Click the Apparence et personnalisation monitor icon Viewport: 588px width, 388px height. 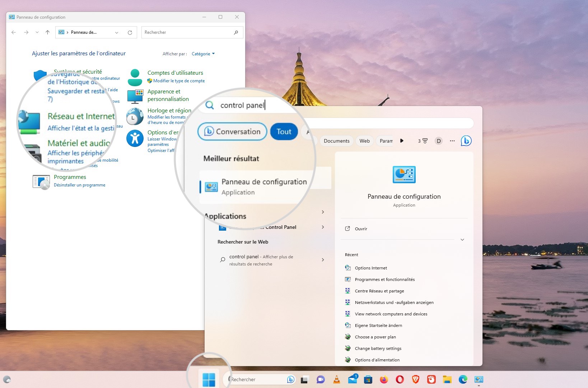click(135, 96)
